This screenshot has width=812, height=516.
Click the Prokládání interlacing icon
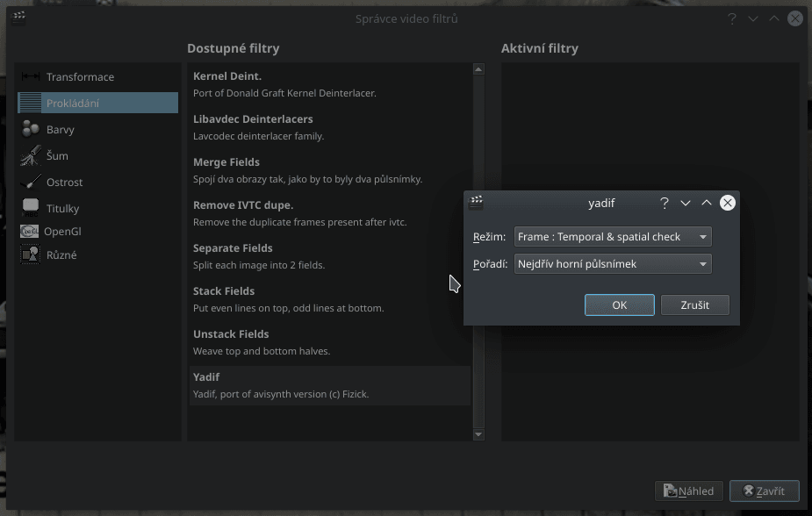click(32, 103)
